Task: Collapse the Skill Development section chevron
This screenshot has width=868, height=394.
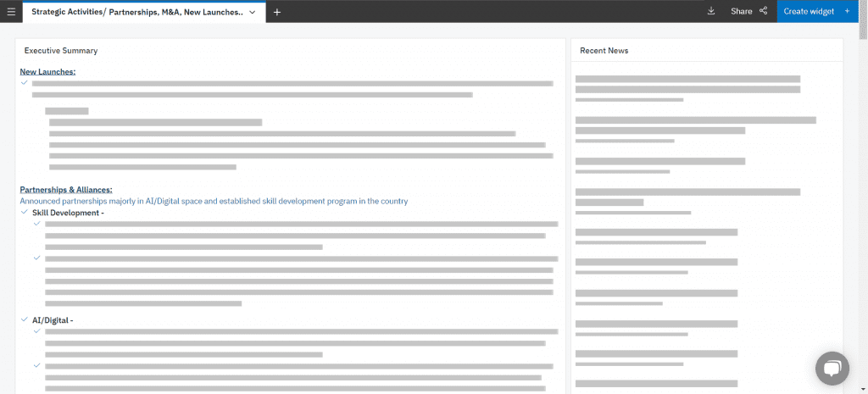Action: coord(25,213)
